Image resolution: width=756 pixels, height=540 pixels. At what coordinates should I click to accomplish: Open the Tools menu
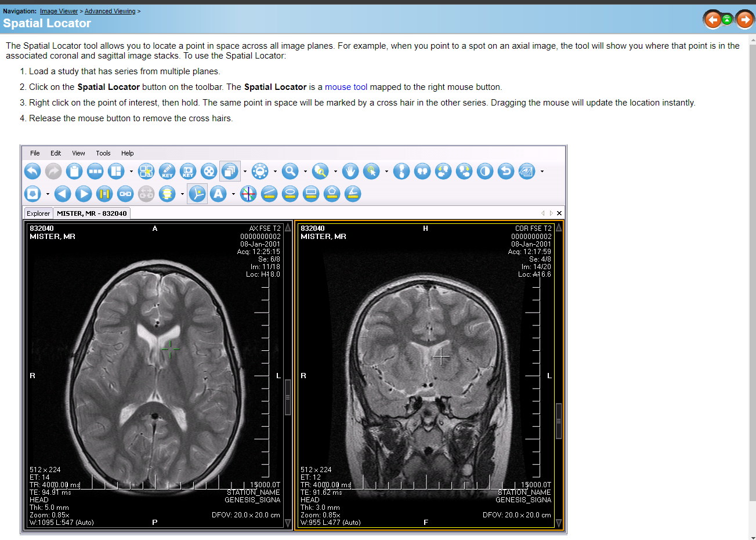pyautogui.click(x=103, y=153)
